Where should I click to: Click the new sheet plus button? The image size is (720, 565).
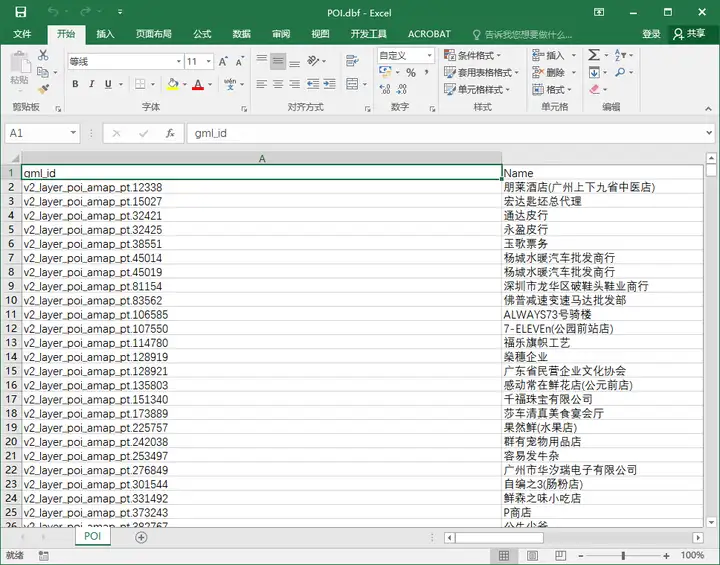pos(141,537)
